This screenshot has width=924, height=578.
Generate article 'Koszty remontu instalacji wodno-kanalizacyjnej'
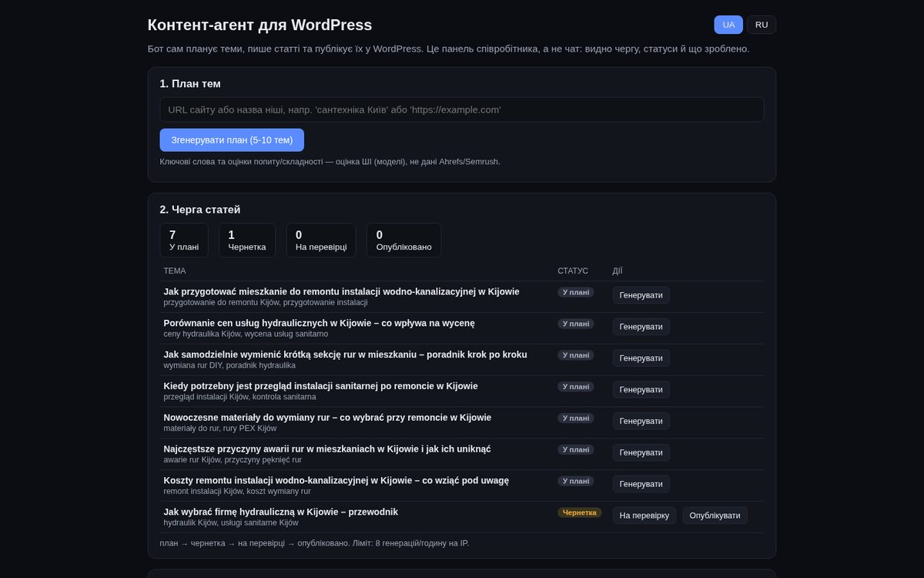coord(641,484)
